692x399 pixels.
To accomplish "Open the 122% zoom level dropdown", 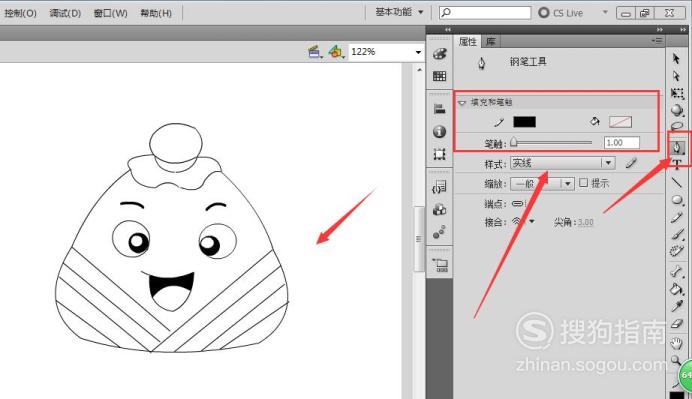I will click(386, 52).
